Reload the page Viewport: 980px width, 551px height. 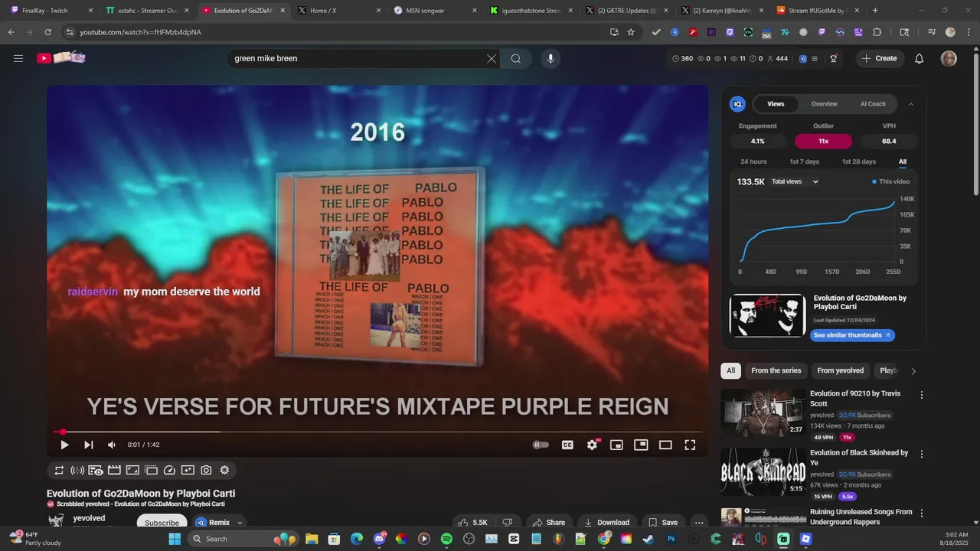click(47, 32)
